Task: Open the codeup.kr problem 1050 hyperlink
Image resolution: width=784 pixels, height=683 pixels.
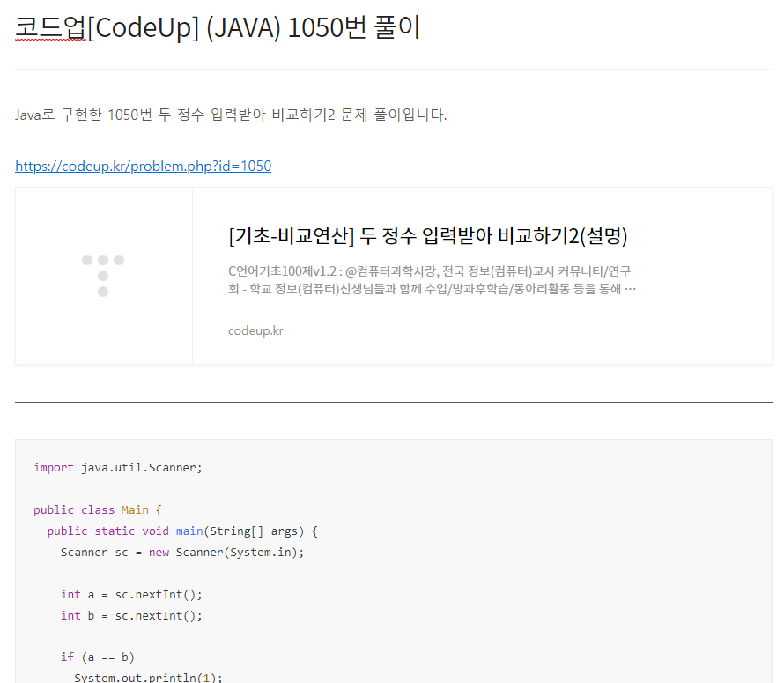Action: pyautogui.click(x=143, y=166)
